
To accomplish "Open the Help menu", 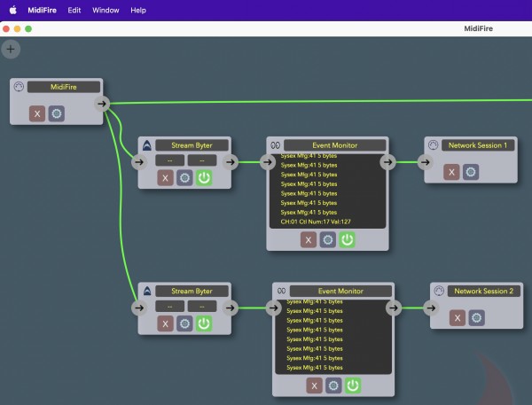I will (138, 10).
